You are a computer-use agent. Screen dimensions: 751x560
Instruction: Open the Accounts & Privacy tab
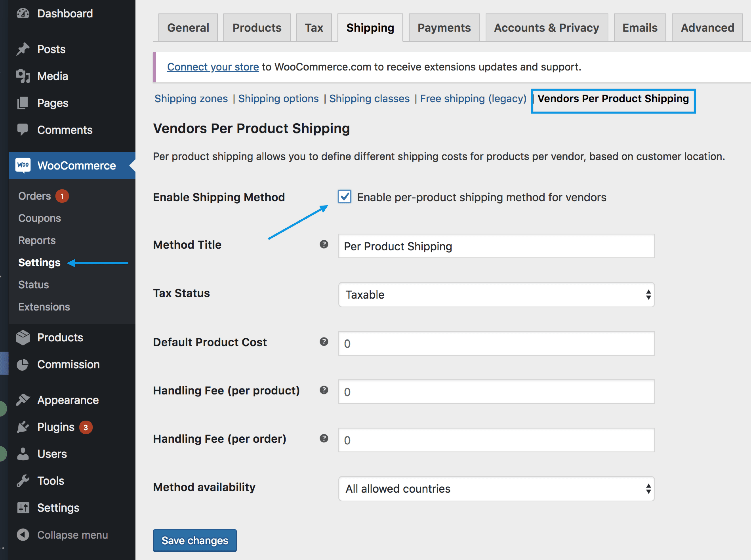[x=546, y=28]
